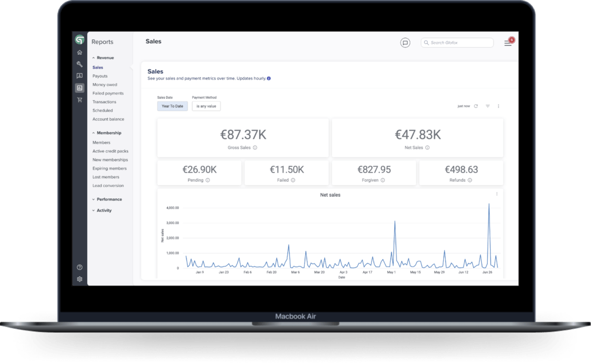Open the wrench tools sidebar icon
Screen dimensions: 591x364
(x=80, y=64)
